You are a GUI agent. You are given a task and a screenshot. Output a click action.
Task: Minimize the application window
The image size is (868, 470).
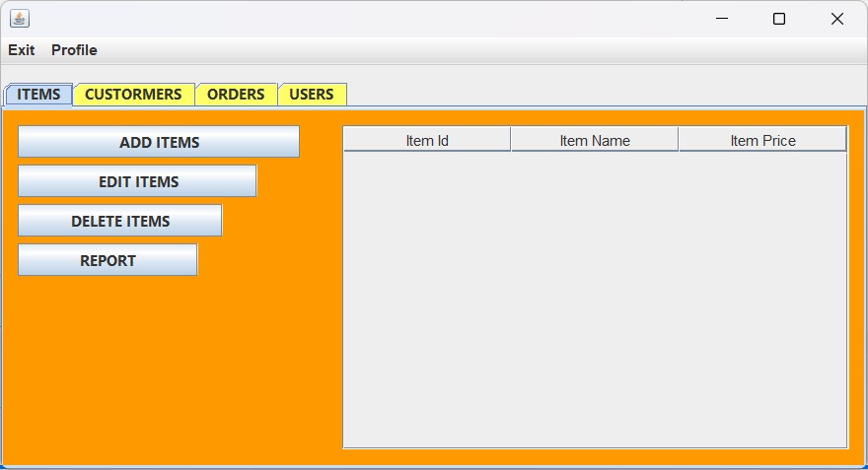pos(722,19)
